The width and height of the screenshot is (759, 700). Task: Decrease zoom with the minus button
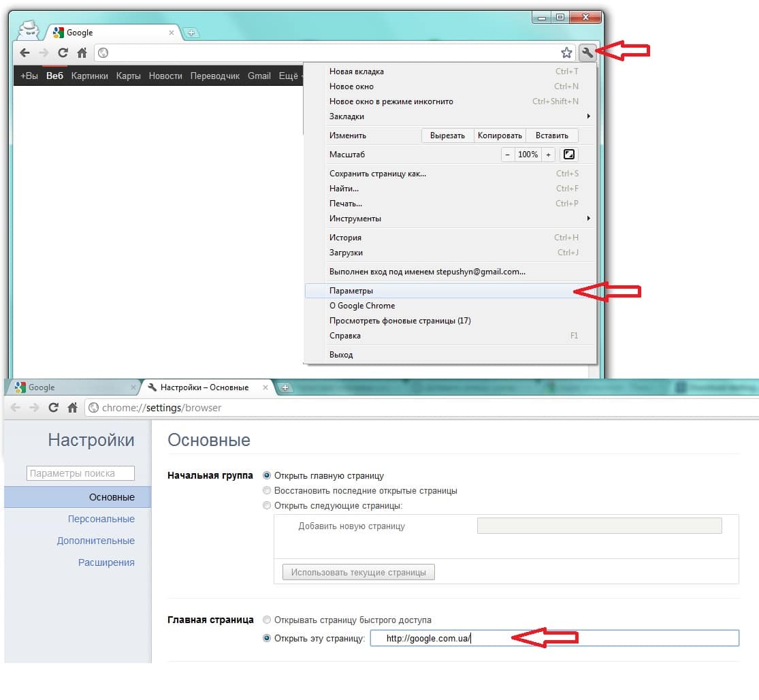(x=507, y=155)
